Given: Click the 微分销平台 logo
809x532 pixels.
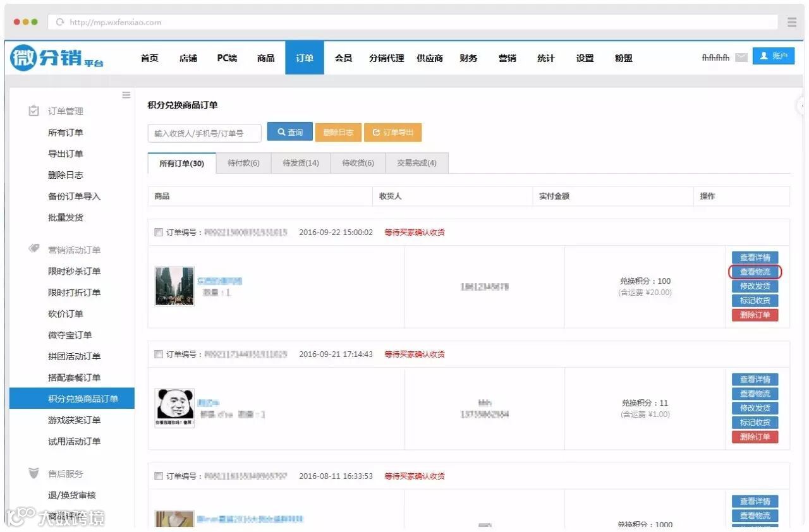Looking at the screenshot, I should [57, 58].
